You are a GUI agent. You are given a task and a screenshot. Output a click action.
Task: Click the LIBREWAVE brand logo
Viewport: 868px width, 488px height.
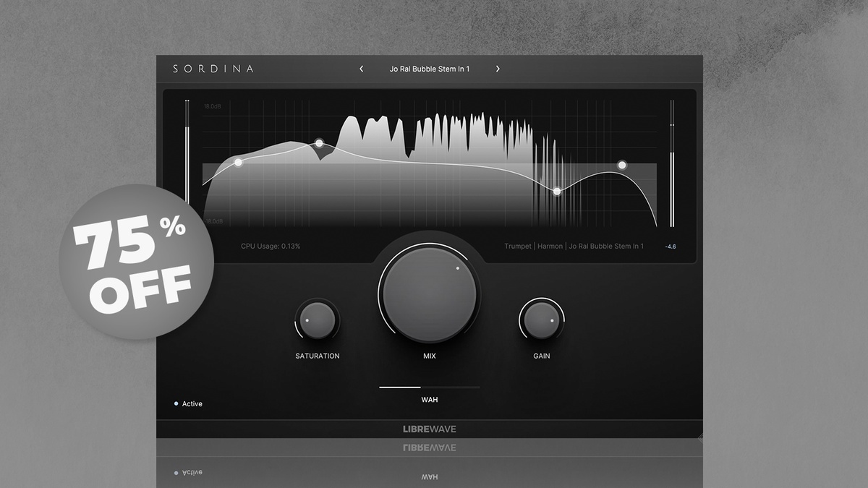[x=430, y=429]
